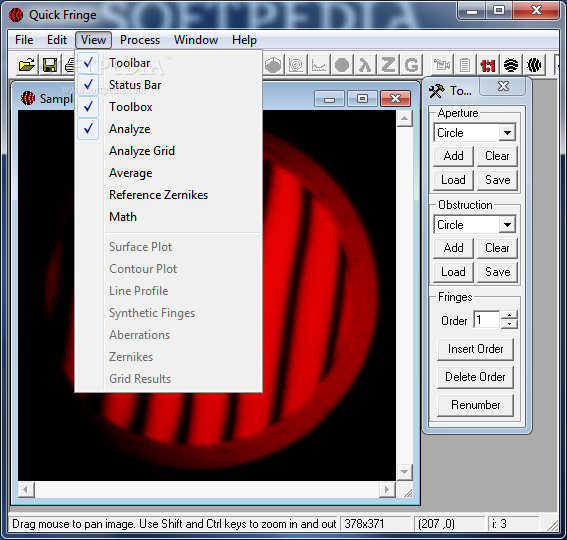This screenshot has height=540, width=567.
Task: Select Math in the View menu
Action: (x=169, y=217)
